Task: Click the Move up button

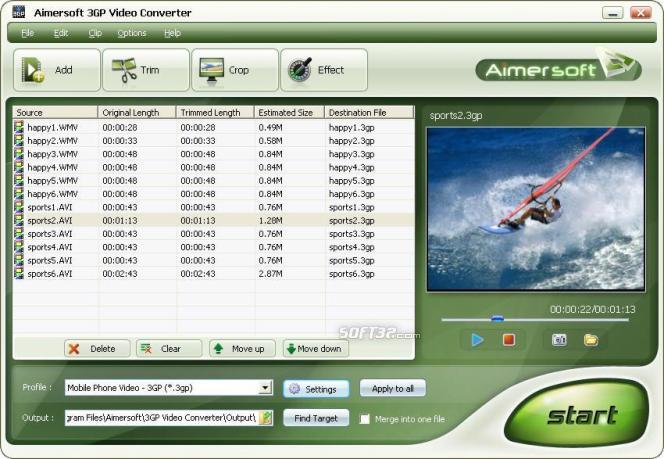Action: tap(242, 348)
